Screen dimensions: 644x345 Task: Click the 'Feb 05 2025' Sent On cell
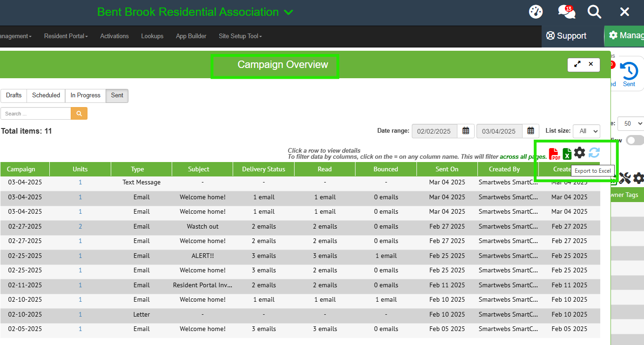447,329
